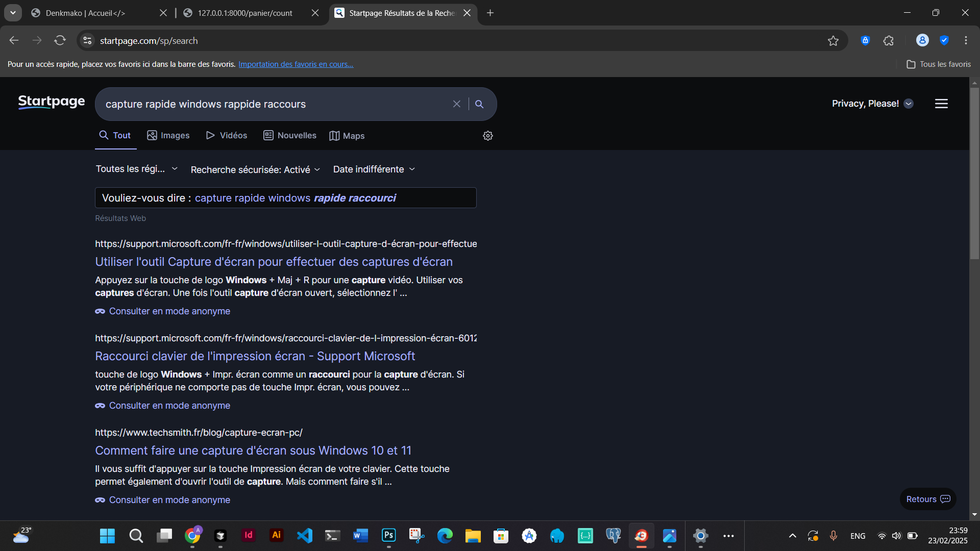This screenshot has height=551, width=980.
Task: Open Chrome three-dot menu
Action: pos(966,40)
